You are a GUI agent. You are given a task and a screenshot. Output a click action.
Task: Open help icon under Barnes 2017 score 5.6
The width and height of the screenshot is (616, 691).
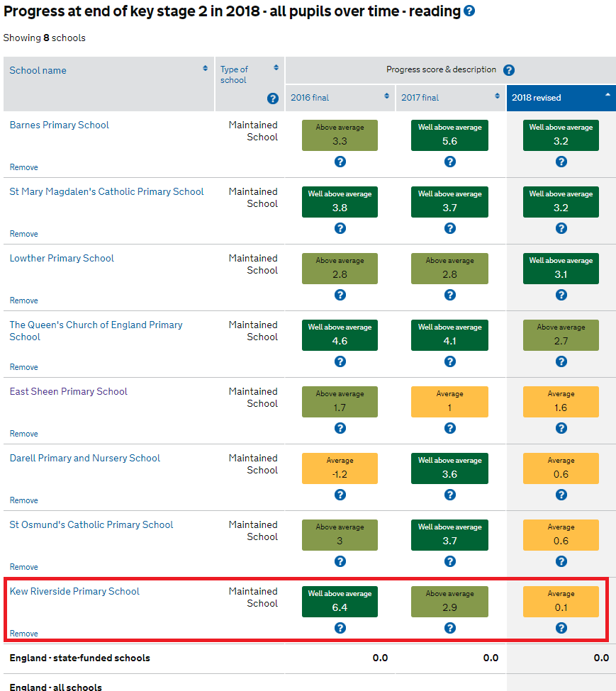pyautogui.click(x=450, y=162)
